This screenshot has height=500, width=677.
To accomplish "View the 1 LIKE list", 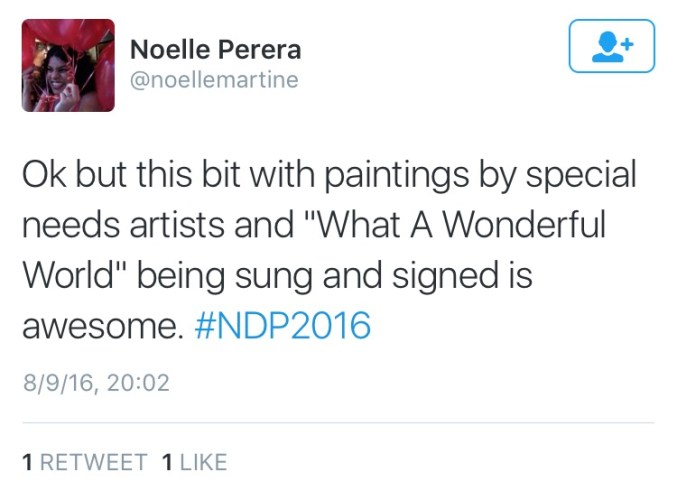I will pyautogui.click(x=194, y=462).
